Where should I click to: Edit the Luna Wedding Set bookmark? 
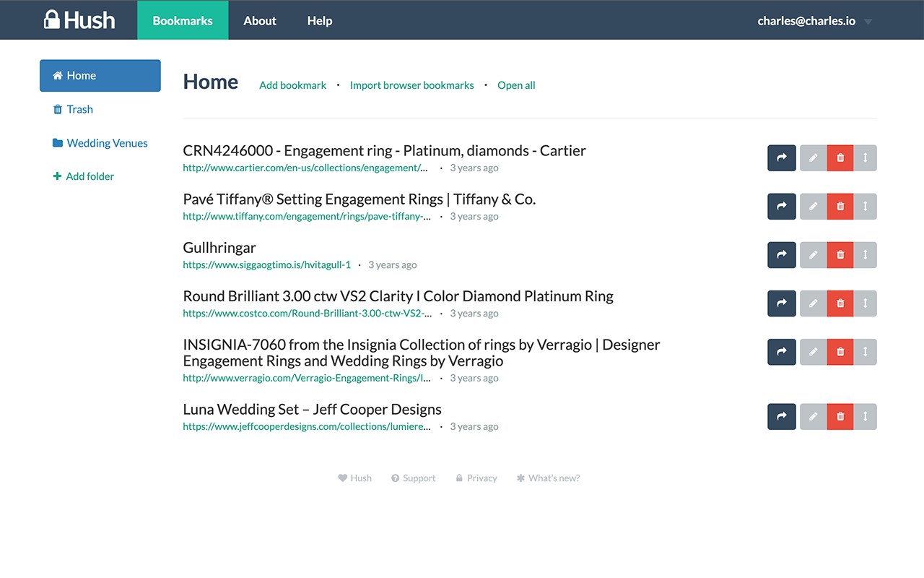point(814,416)
